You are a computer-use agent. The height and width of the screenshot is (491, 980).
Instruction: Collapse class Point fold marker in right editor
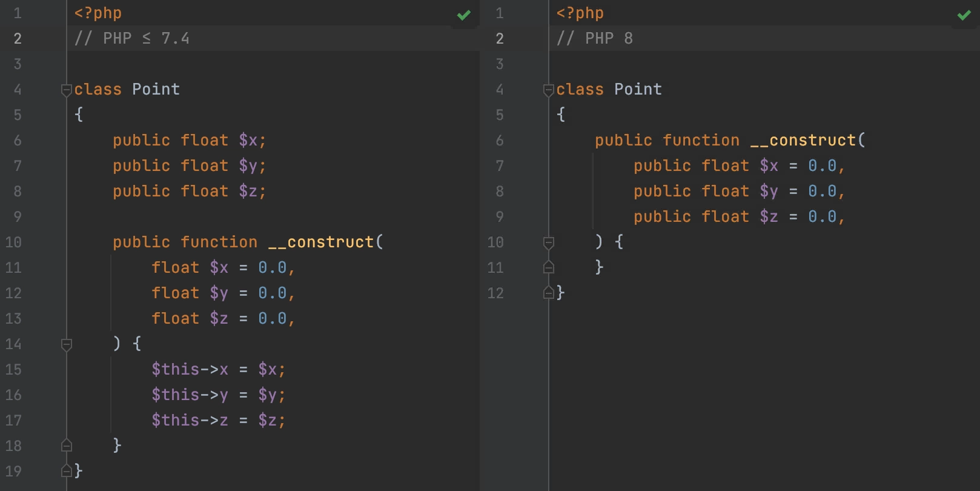pyautogui.click(x=549, y=90)
